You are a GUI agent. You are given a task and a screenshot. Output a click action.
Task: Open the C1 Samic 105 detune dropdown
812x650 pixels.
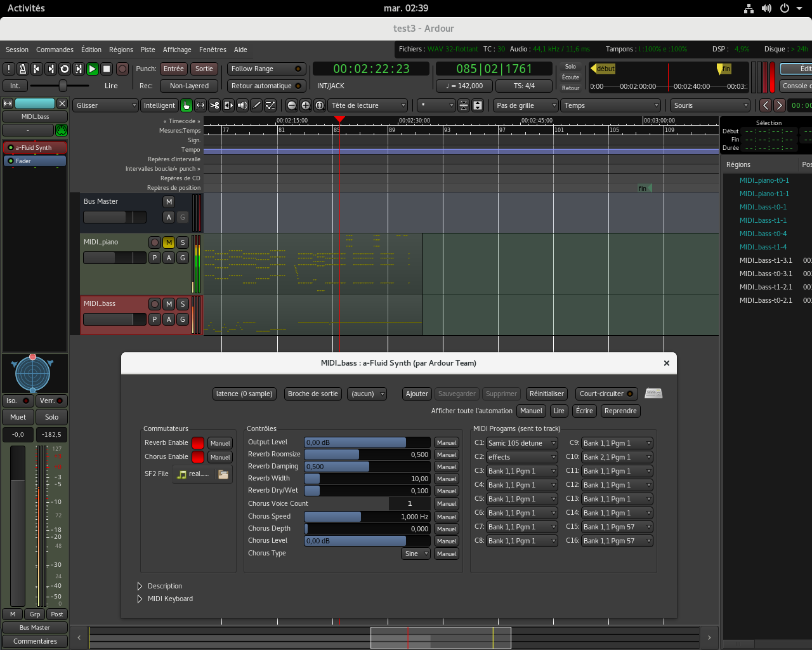pyautogui.click(x=521, y=443)
